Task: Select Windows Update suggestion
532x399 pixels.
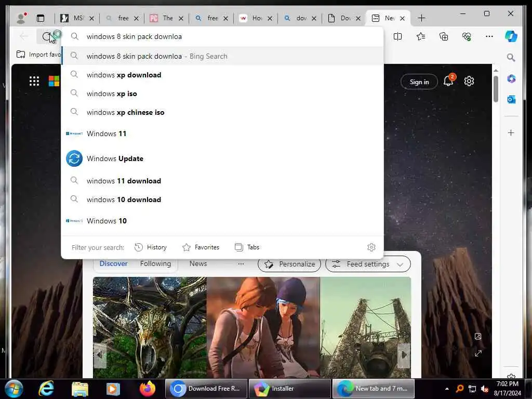Action: (222, 159)
